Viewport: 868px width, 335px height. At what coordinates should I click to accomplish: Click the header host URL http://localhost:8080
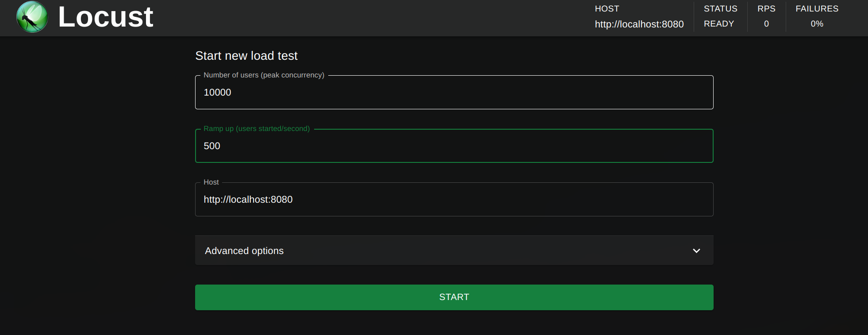coord(639,24)
